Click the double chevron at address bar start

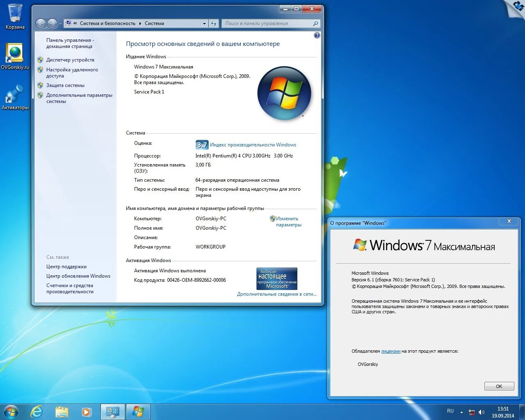pyautogui.click(x=75, y=23)
